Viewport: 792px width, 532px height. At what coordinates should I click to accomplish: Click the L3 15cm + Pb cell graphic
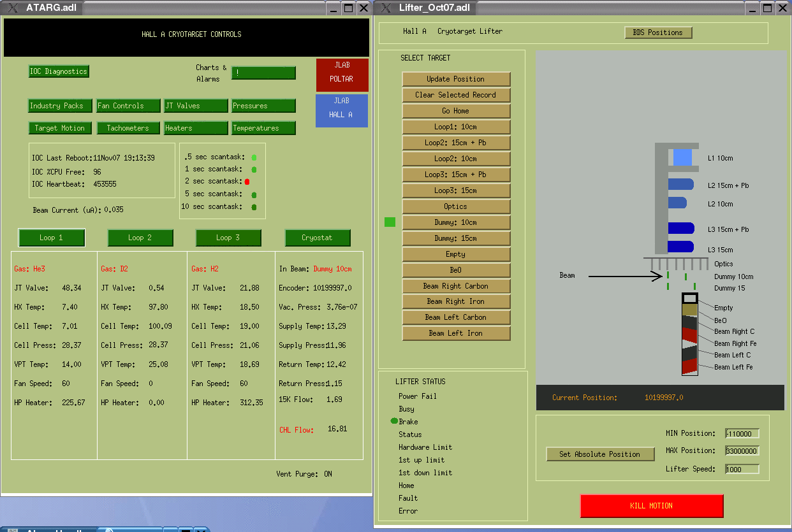680,228
